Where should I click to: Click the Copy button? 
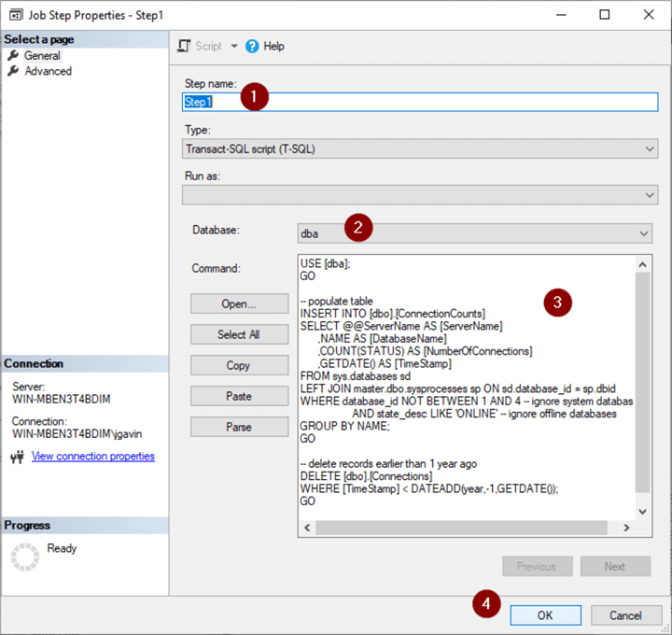pyautogui.click(x=239, y=365)
